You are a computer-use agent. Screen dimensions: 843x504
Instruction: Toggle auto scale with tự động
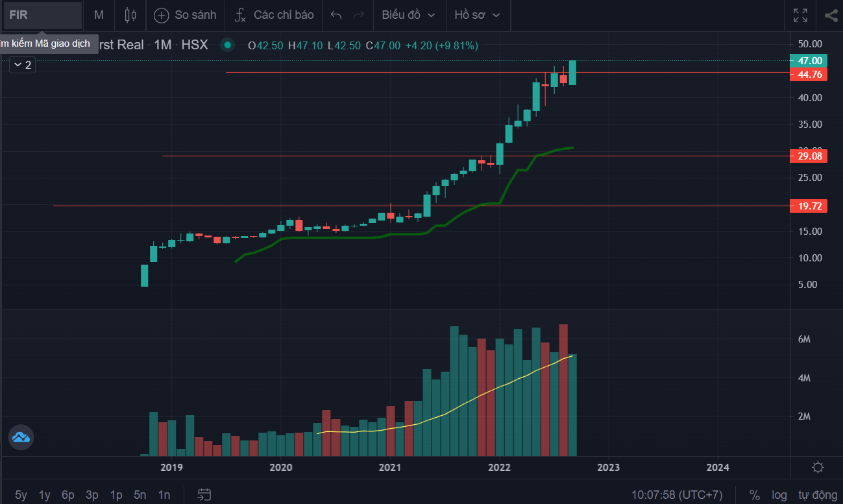817,495
